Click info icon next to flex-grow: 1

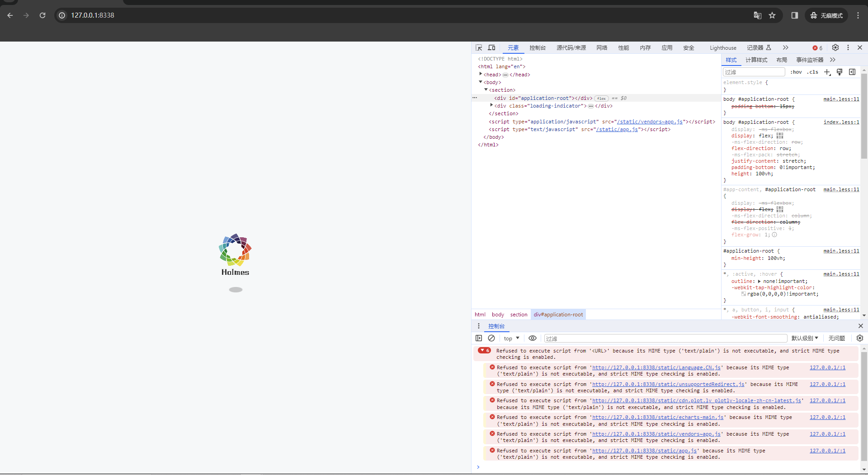point(774,235)
